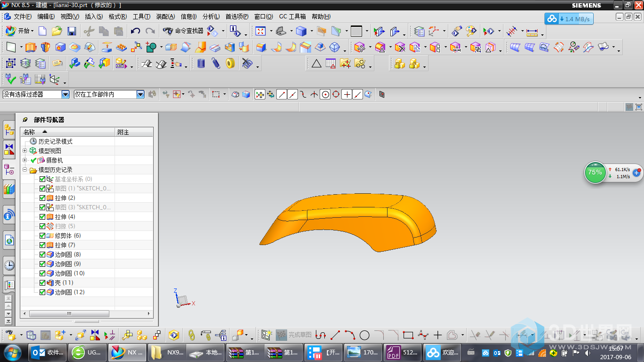The width and height of the screenshot is (644, 362).
Task: Click the 附注 column header
Action: (134, 132)
